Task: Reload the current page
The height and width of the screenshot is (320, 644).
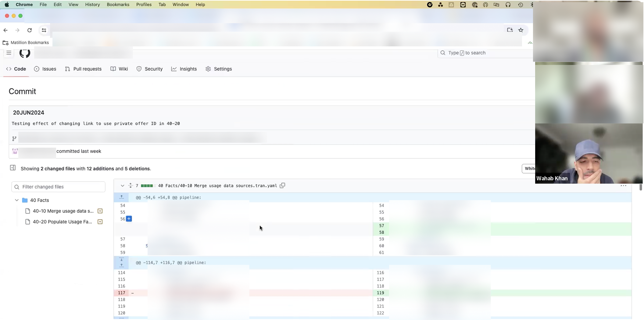Action: tap(30, 30)
